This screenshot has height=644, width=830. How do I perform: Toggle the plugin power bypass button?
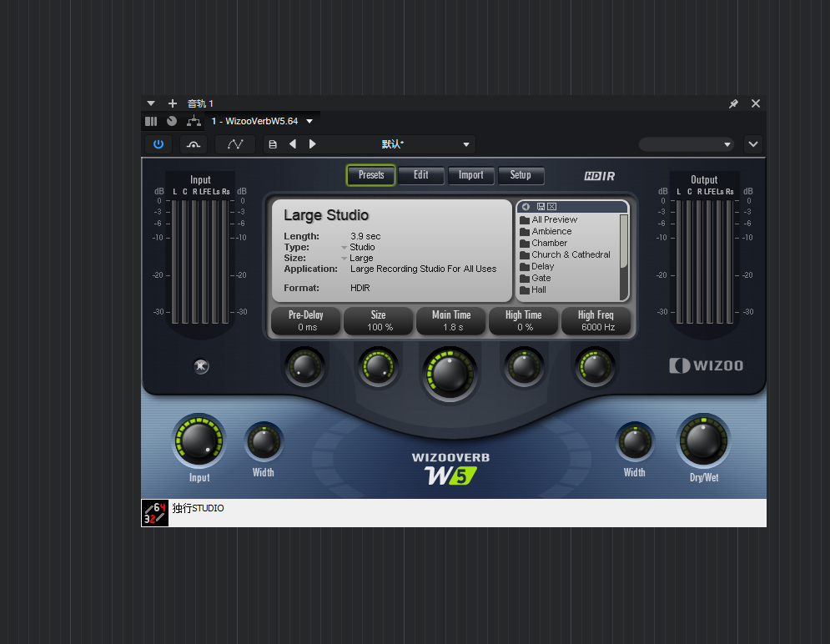158,144
